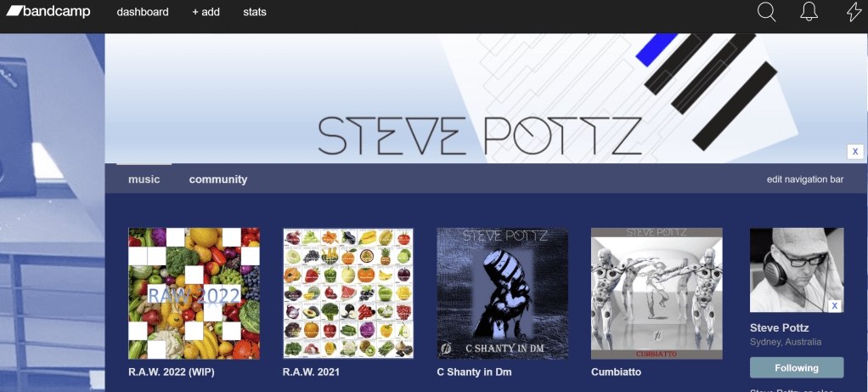Screen dimensions: 868x392
Task: Open the dashboard menu item
Action: click(x=143, y=12)
